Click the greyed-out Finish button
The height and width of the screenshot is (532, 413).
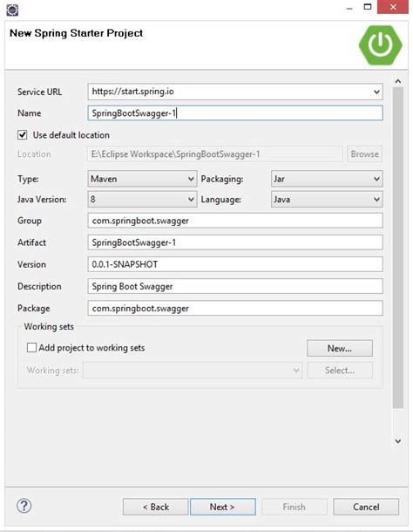[x=295, y=507]
